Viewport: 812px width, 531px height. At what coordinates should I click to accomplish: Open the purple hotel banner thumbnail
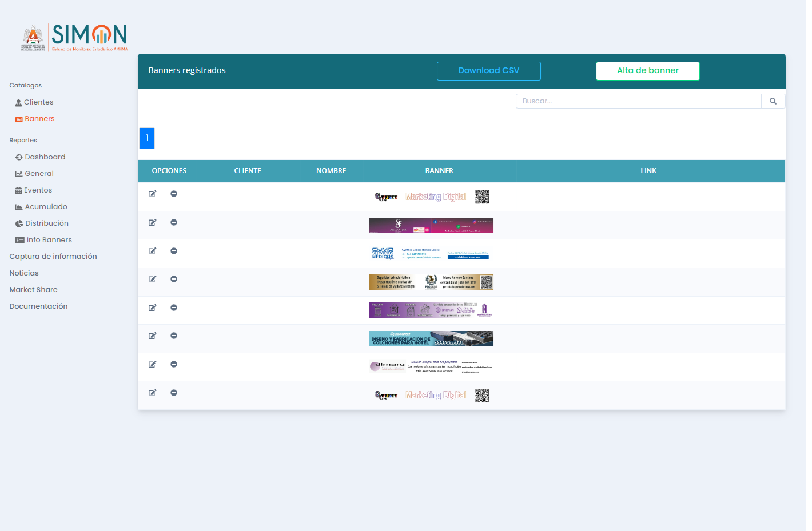[431, 310]
